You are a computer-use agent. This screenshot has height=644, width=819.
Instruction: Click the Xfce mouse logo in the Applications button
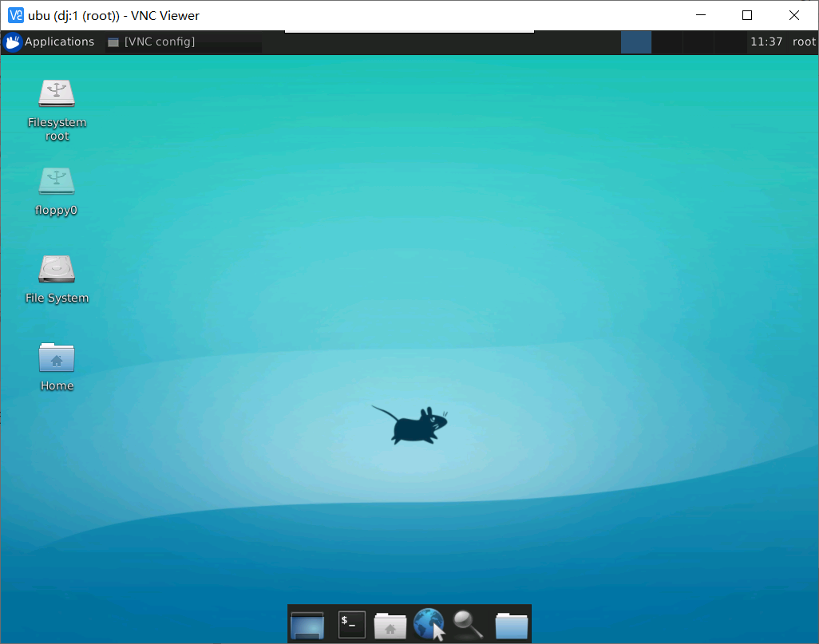coord(13,41)
